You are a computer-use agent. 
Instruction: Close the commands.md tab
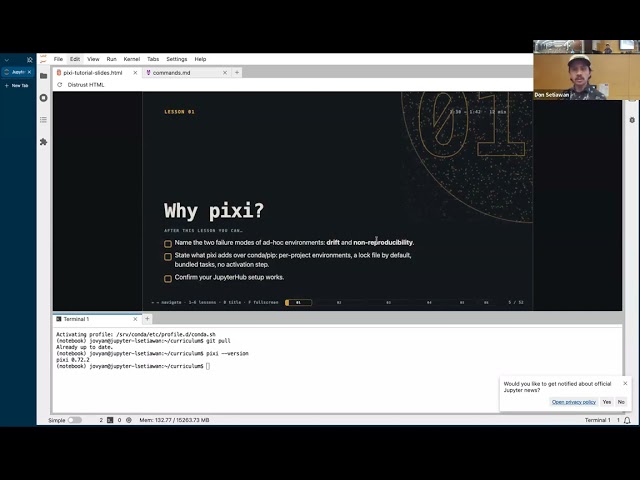(x=225, y=73)
